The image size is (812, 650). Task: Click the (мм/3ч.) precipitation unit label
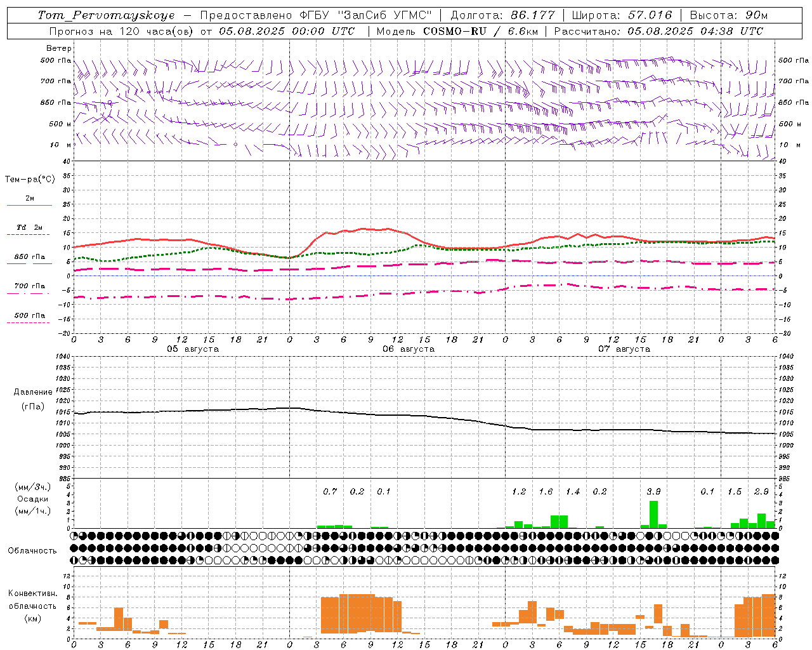click(32, 487)
